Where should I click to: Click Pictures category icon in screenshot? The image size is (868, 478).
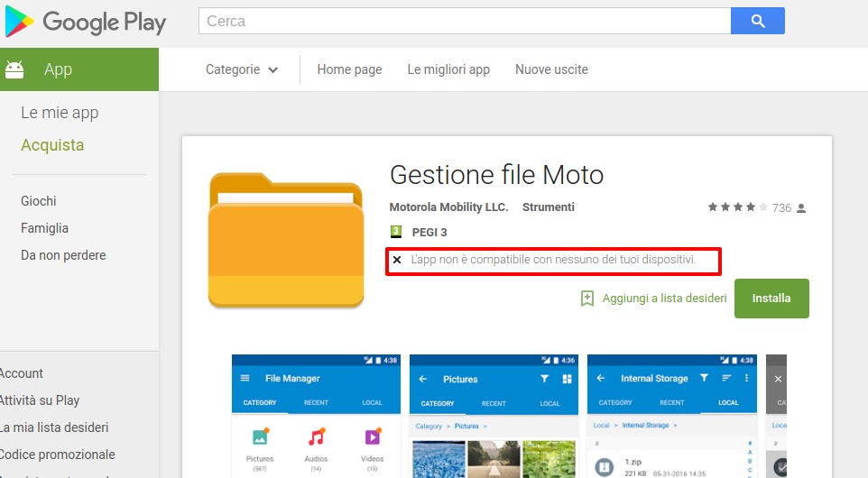[x=260, y=437]
